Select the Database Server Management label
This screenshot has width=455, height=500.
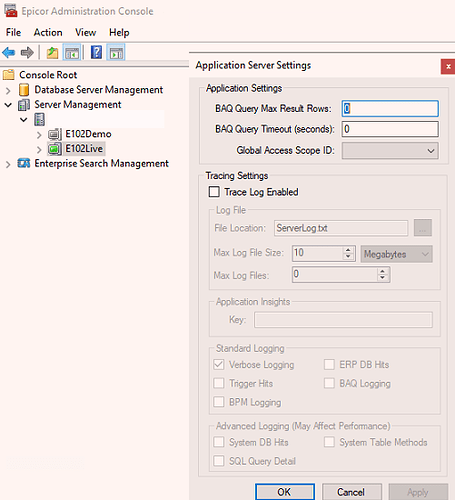click(x=99, y=90)
